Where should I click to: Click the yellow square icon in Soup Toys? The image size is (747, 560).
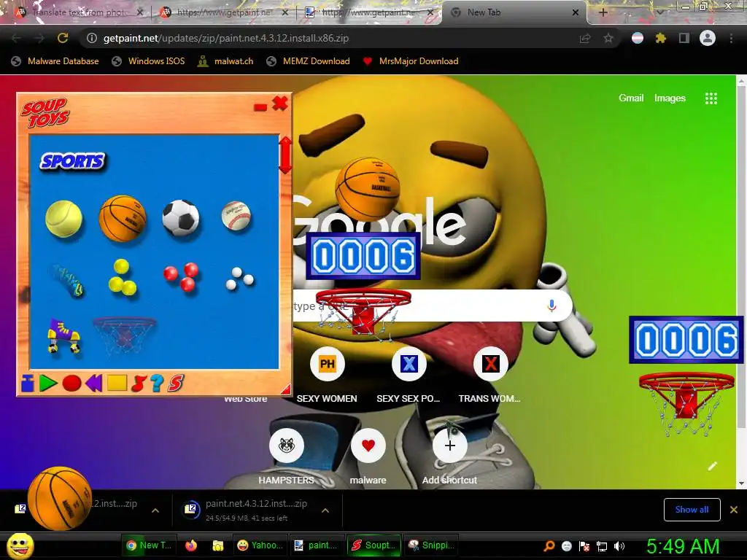[x=117, y=382]
